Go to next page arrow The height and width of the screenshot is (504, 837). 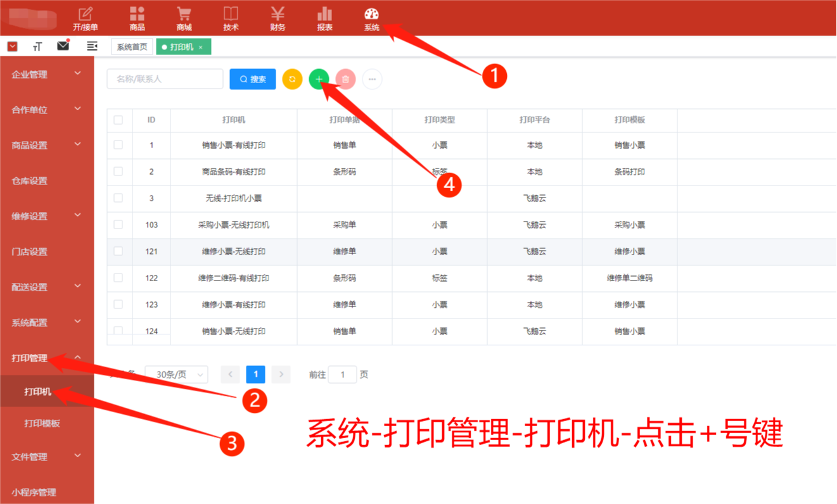click(281, 374)
